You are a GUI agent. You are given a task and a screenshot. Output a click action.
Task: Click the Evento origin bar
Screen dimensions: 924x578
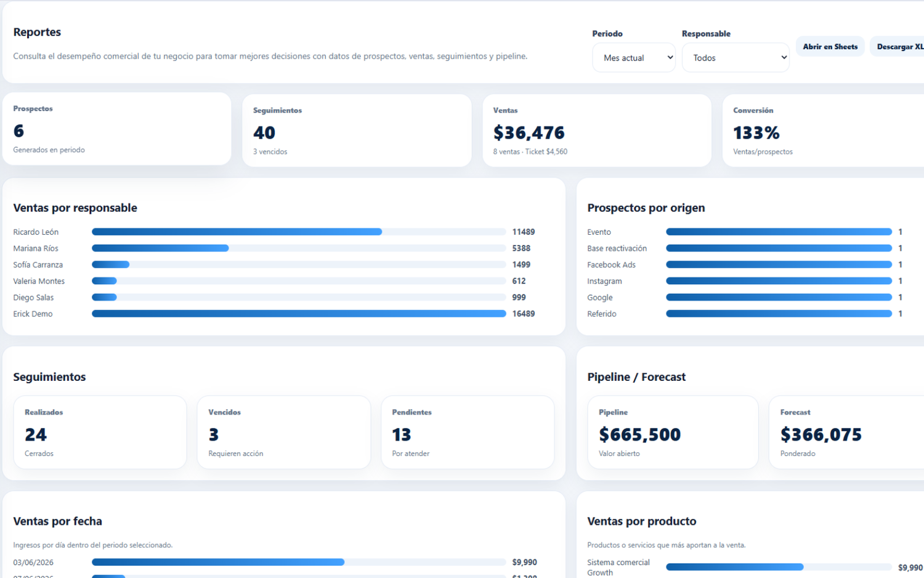point(779,232)
